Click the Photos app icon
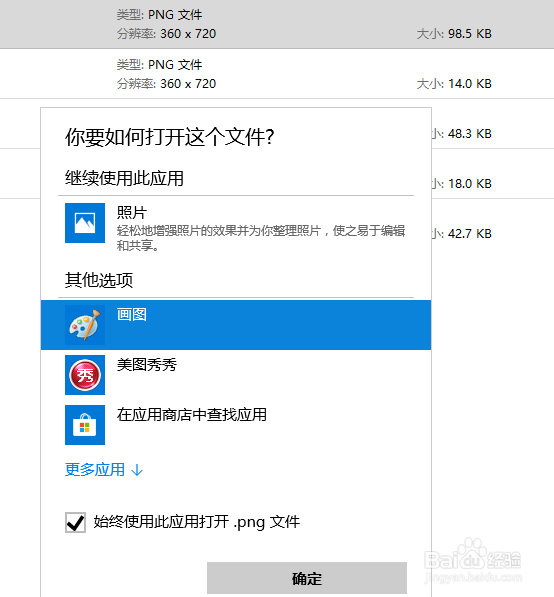Screen dimensions: 554x597 pos(85,223)
